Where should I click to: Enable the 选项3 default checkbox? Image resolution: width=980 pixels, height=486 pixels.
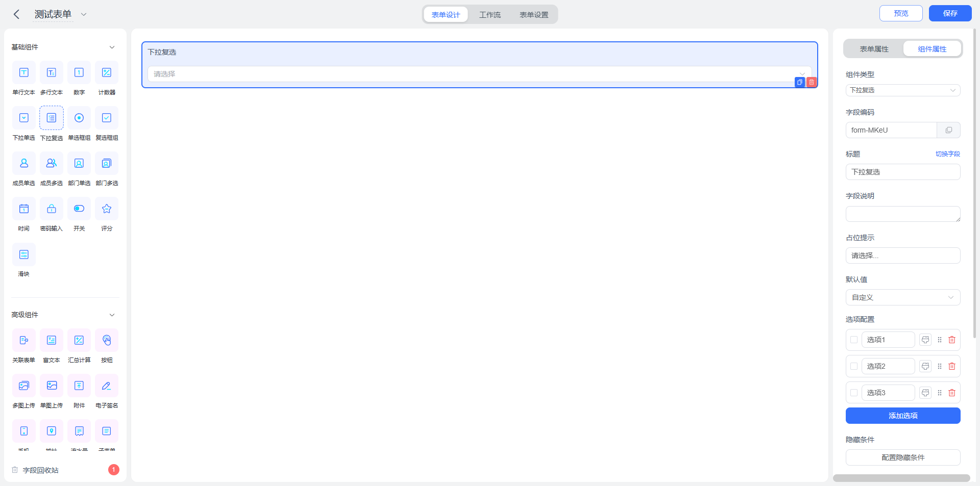(x=854, y=393)
